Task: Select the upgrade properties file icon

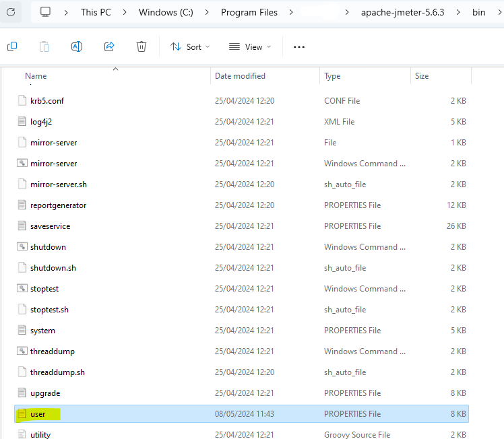Action: tap(22, 393)
